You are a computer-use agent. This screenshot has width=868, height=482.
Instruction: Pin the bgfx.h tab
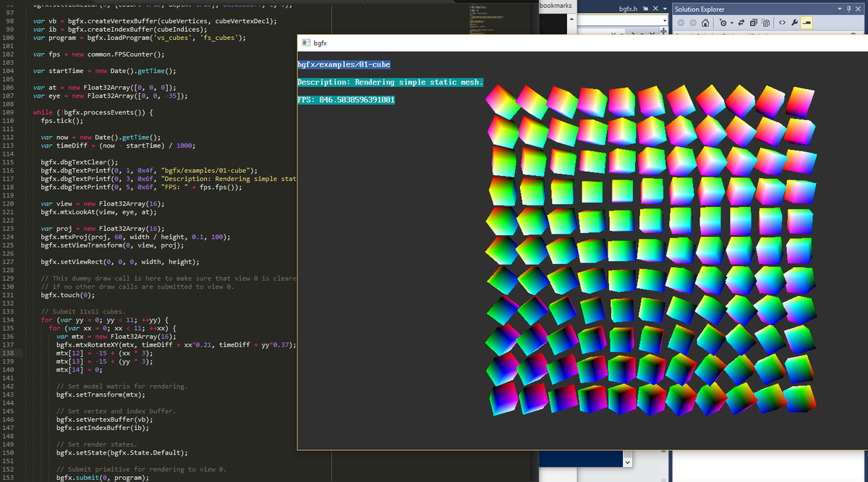tap(645, 9)
